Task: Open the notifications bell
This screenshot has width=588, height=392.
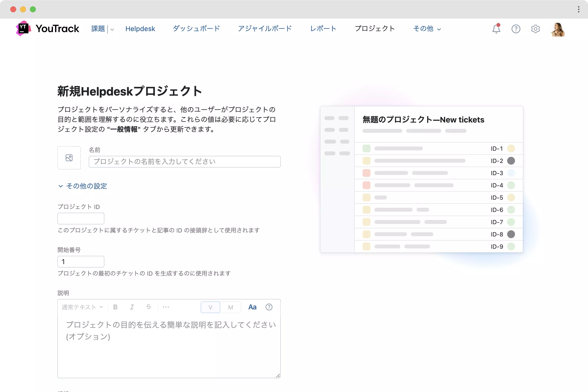Action: [496, 29]
